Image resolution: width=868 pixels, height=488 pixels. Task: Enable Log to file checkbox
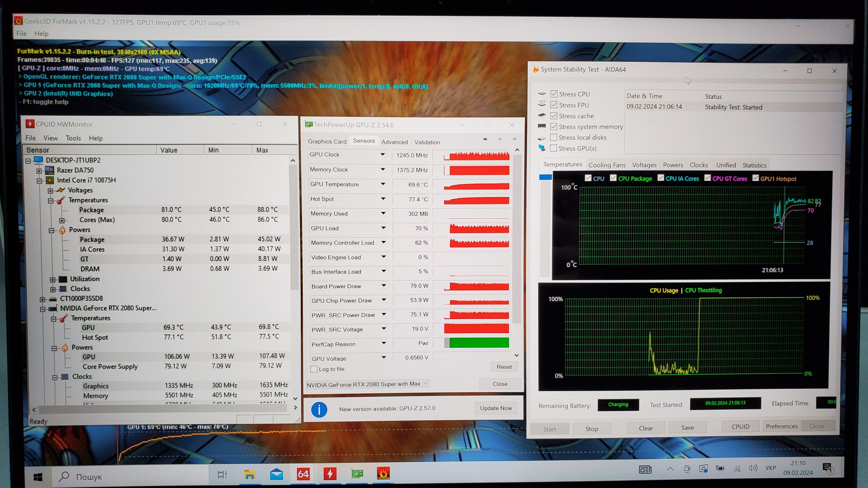(314, 369)
